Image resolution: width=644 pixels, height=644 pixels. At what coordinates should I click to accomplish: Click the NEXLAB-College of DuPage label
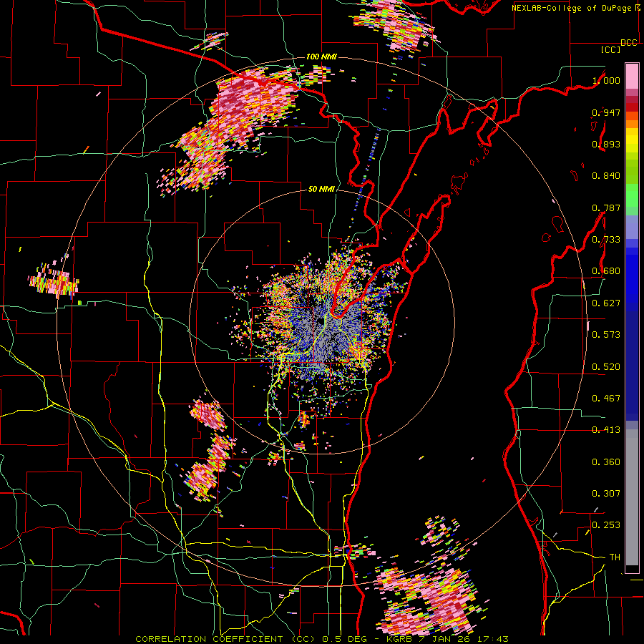(x=571, y=8)
